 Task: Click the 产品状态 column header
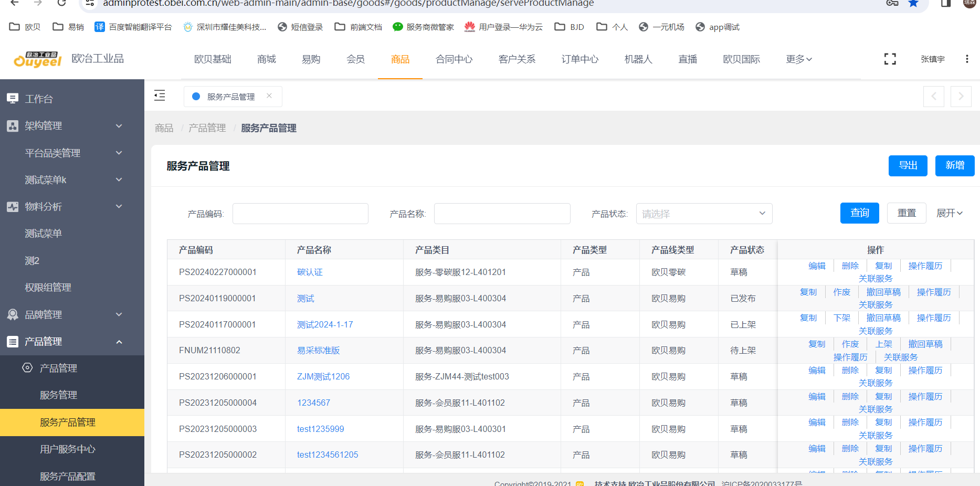tap(747, 250)
